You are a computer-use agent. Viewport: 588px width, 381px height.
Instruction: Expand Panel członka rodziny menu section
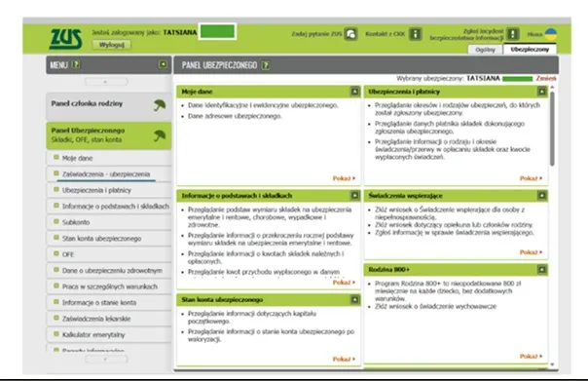click(109, 106)
